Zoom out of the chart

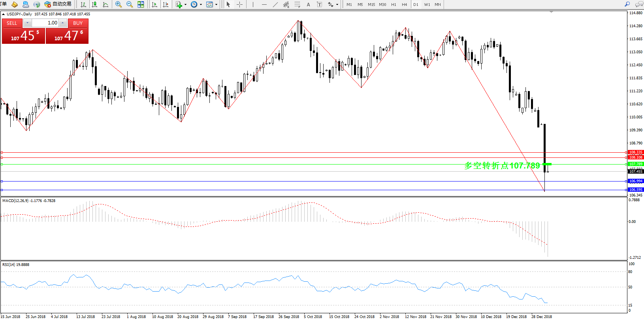pyautogui.click(x=129, y=4)
